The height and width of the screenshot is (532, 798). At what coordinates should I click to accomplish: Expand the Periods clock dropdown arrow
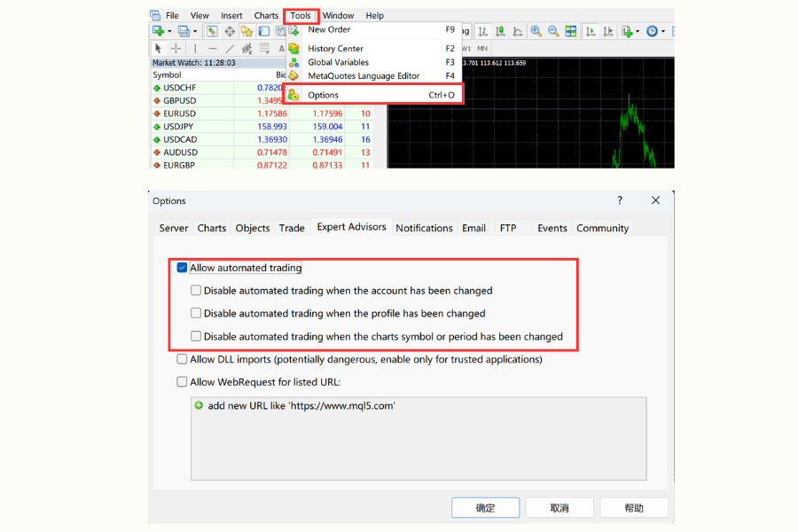(663, 32)
